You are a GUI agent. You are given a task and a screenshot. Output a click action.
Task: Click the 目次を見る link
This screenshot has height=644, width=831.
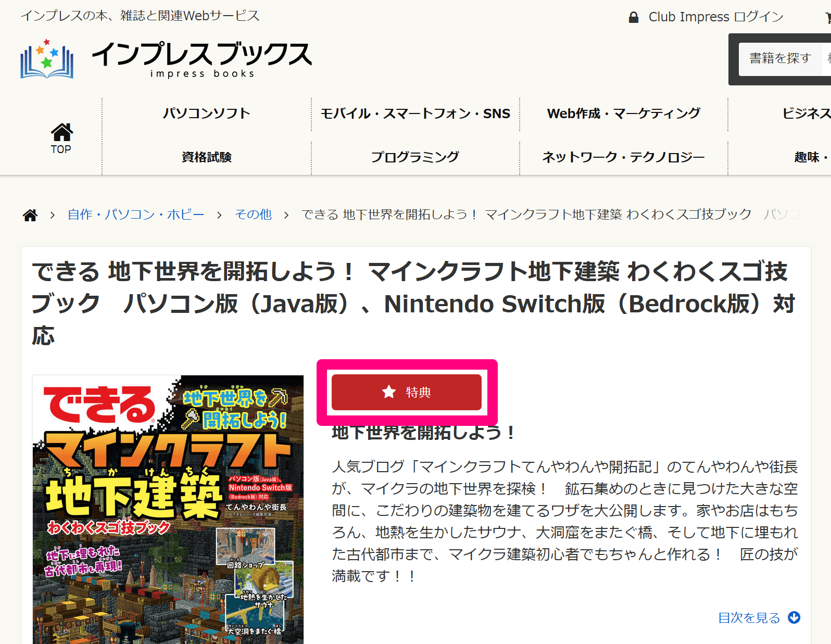749,618
